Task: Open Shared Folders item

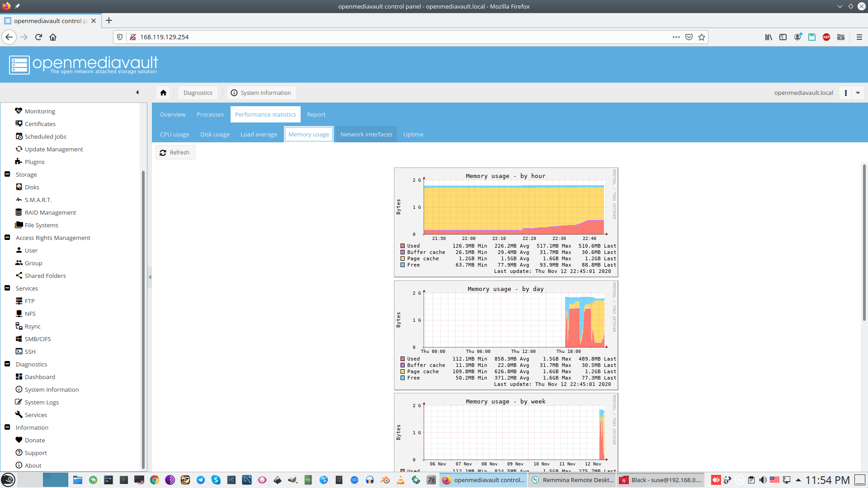Action: (45, 276)
